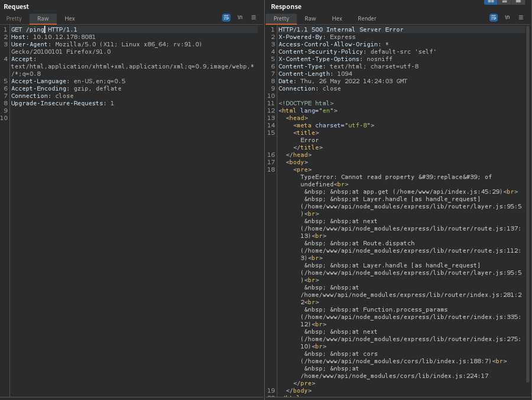Select the top-bottom layout icon
The width and height of the screenshot is (532, 400).
coord(504,2)
